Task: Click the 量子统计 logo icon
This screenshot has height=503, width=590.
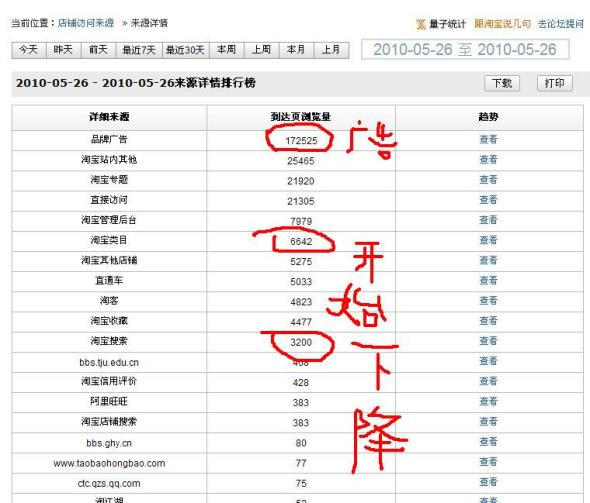Action: point(421,24)
